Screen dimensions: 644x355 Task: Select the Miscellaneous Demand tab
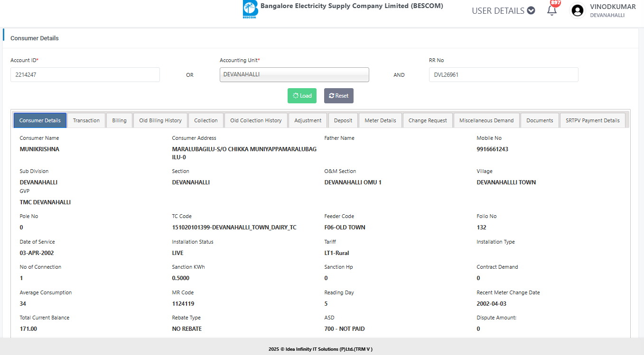[486, 120]
